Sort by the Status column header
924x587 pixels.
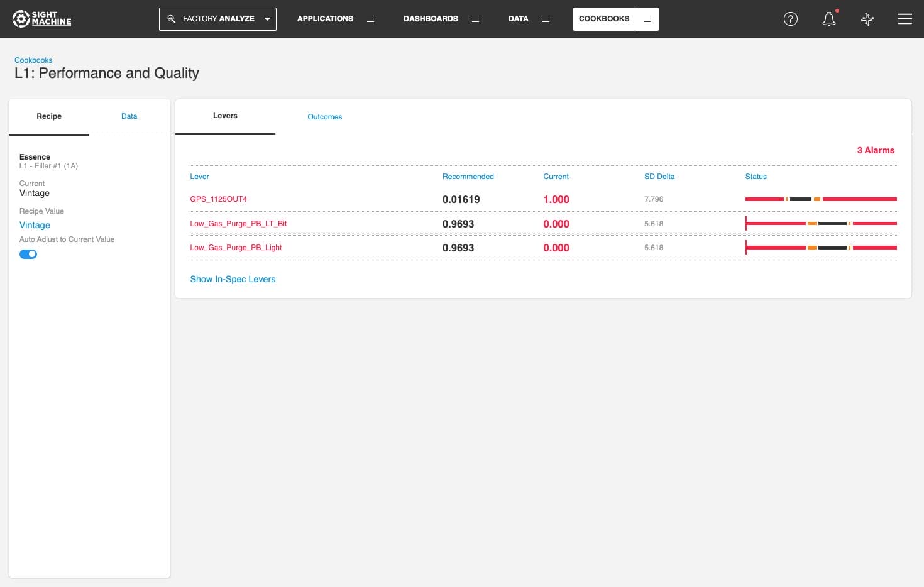(756, 177)
